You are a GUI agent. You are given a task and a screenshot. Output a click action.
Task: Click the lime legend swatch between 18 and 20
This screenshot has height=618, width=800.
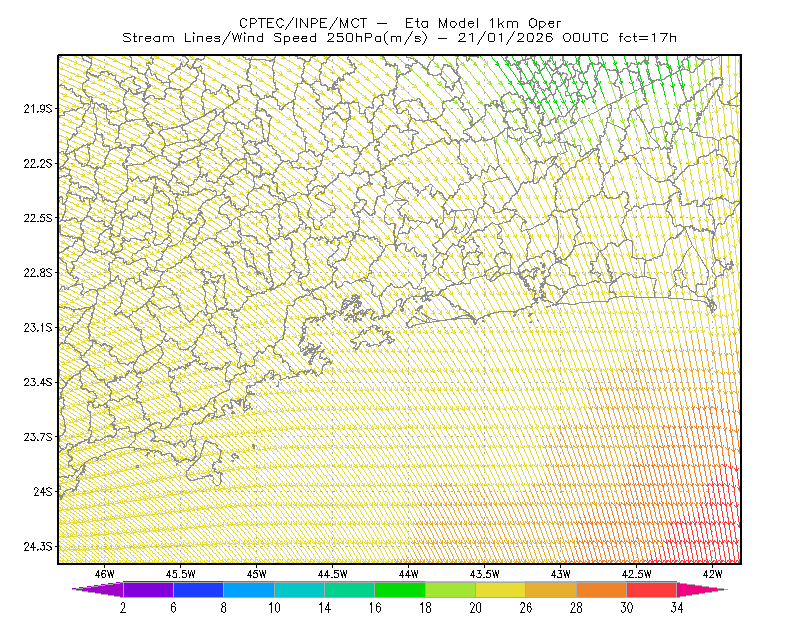450,589
